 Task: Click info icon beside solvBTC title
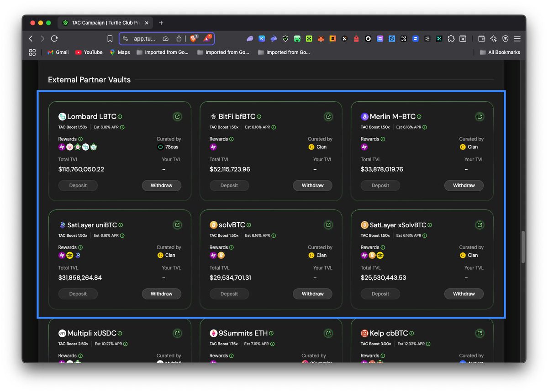click(x=249, y=225)
